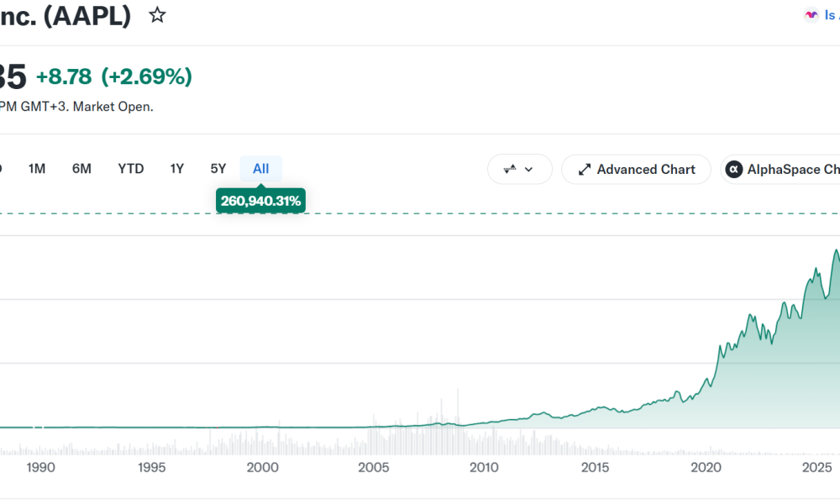Click the 2020 x-axis label
840x504 pixels.
(x=706, y=468)
